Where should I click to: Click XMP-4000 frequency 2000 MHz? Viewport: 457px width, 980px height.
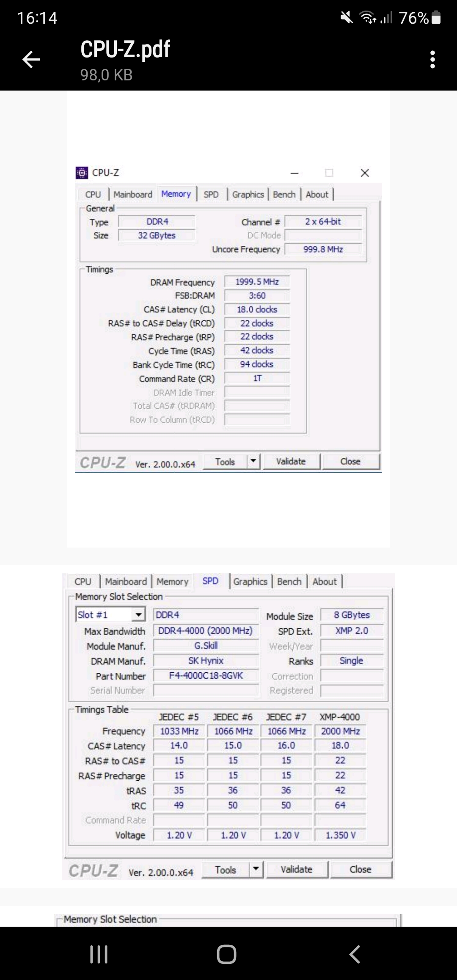(x=340, y=731)
